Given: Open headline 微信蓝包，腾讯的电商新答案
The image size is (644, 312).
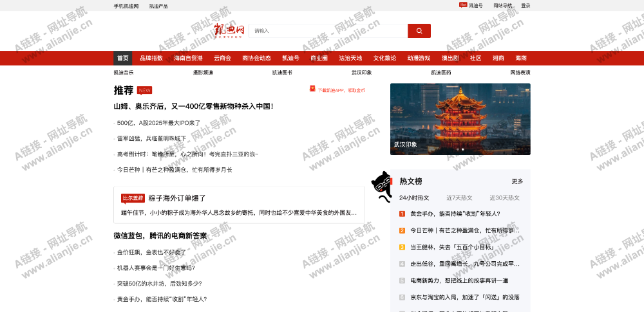Looking at the screenshot, I should [160, 236].
